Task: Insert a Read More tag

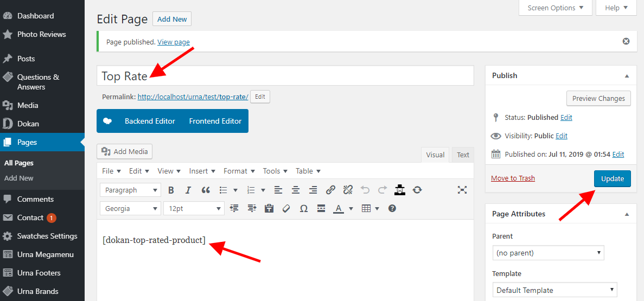Action: point(321,209)
